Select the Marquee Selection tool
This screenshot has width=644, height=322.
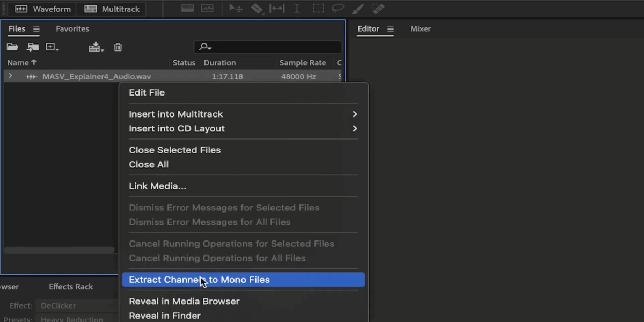tap(318, 9)
